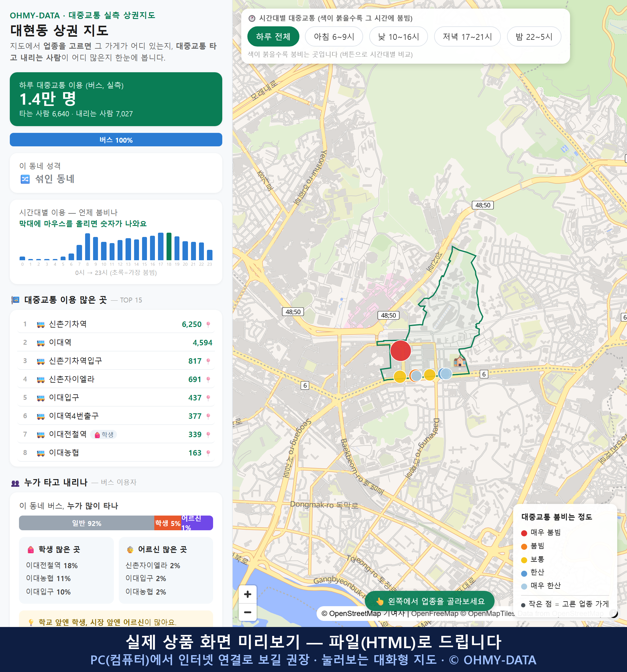Click the 대현동 상권 지도 heading

[59, 30]
